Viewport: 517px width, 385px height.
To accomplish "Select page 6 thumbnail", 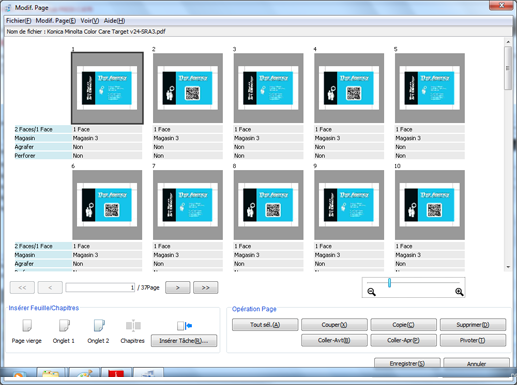I will click(x=107, y=205).
